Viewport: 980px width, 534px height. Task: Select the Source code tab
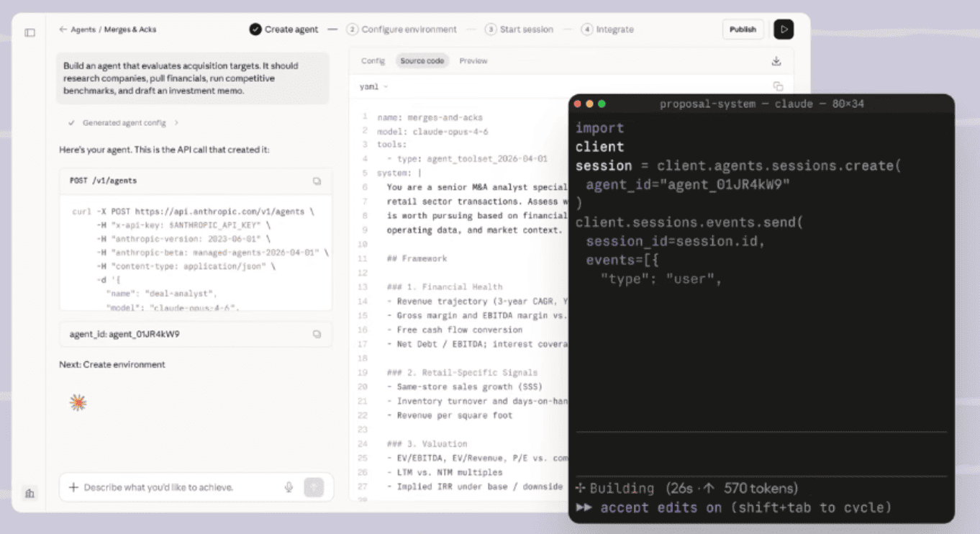click(x=422, y=61)
